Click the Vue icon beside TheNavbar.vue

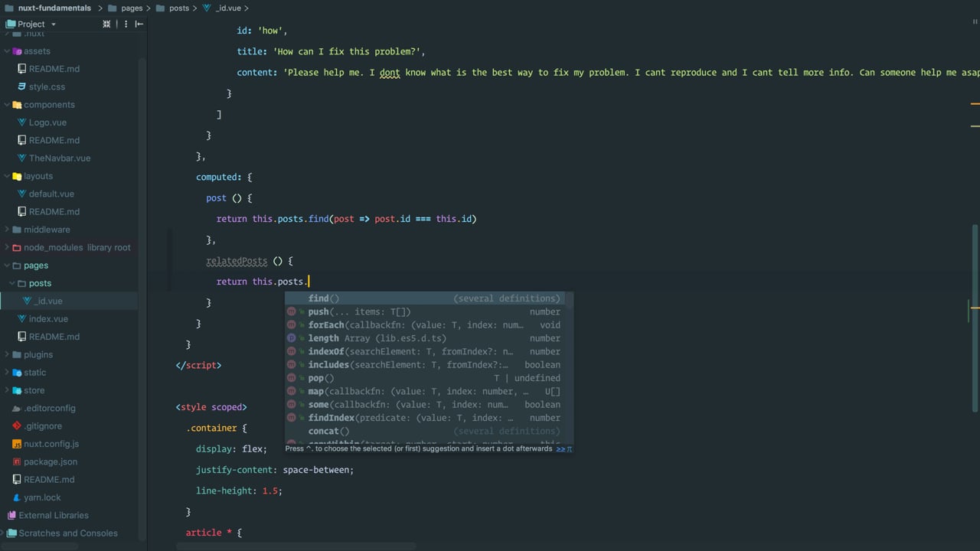click(x=22, y=158)
